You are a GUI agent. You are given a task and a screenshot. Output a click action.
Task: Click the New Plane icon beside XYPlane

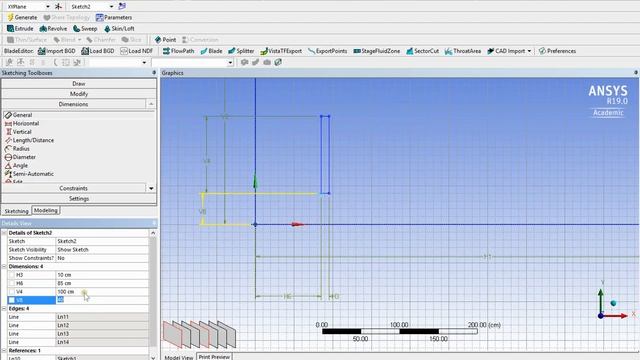click(58, 7)
